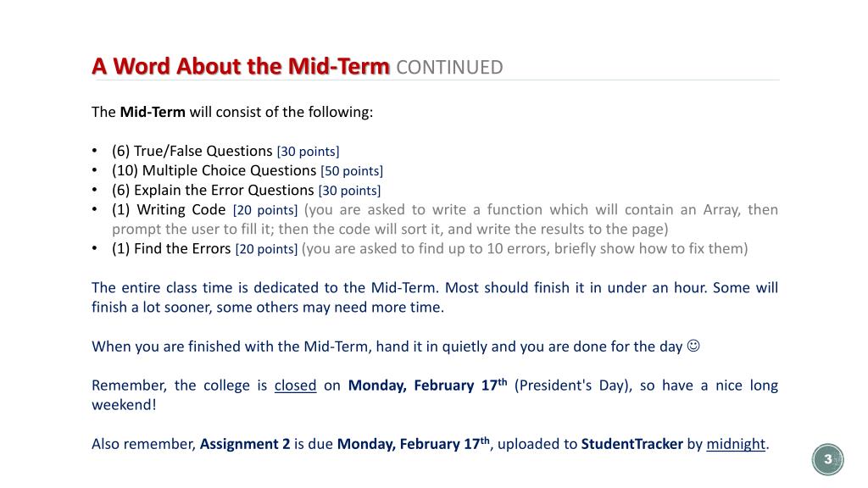Click the bullet dot before Writing Code

95,209
